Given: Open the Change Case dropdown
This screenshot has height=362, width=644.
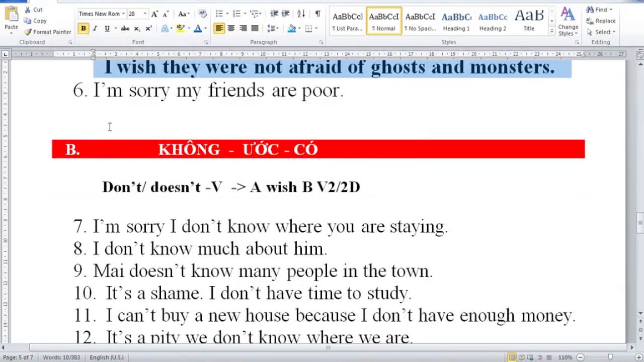Looking at the screenshot, I should [184, 14].
